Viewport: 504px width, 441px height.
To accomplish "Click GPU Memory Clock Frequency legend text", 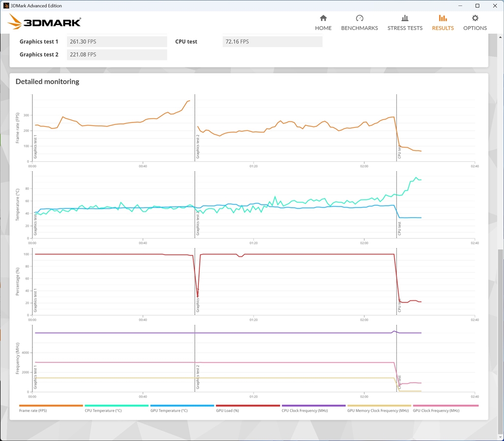I will (x=378, y=410).
